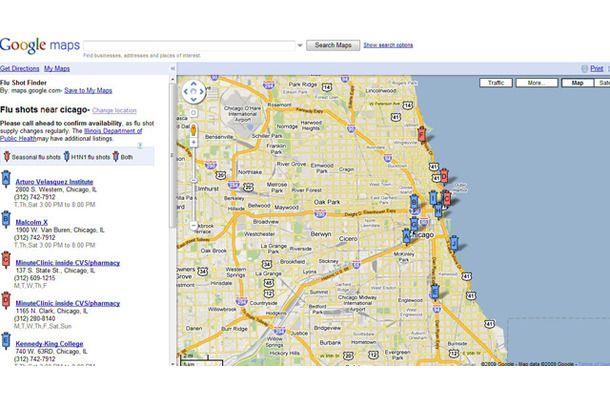Click the A syringe icon in the list
Screen dimensions: 610x400
5,179
